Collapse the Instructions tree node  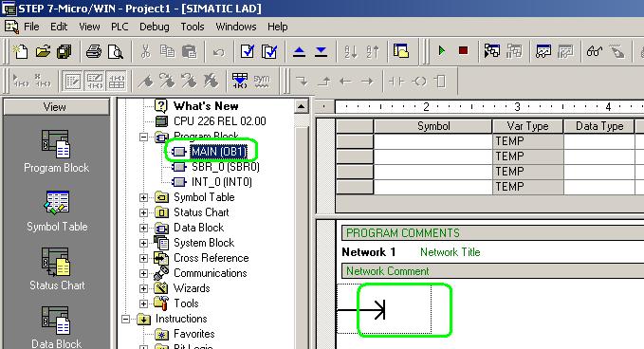tap(126, 319)
